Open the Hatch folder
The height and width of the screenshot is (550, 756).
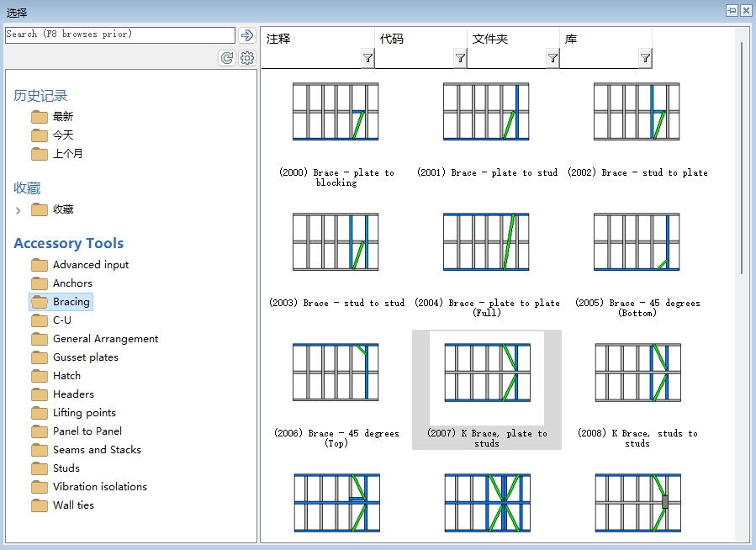56,376
